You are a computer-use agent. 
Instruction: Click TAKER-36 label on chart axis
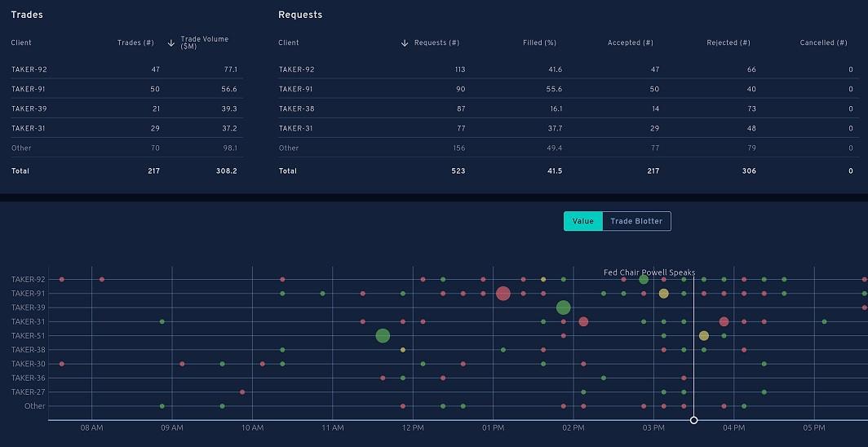coord(29,378)
